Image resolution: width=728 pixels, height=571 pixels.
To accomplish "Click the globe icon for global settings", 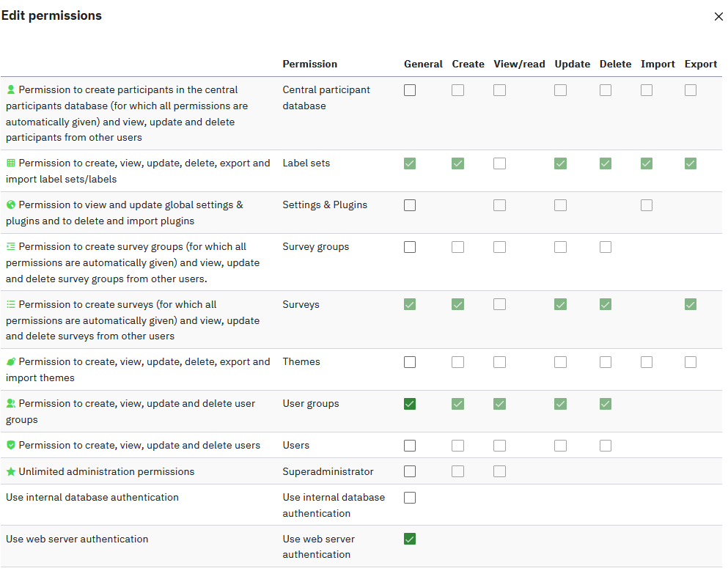I will 11,205.
